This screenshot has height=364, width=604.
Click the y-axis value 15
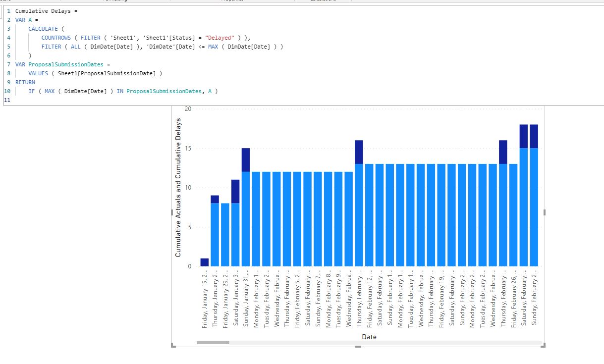point(187,148)
